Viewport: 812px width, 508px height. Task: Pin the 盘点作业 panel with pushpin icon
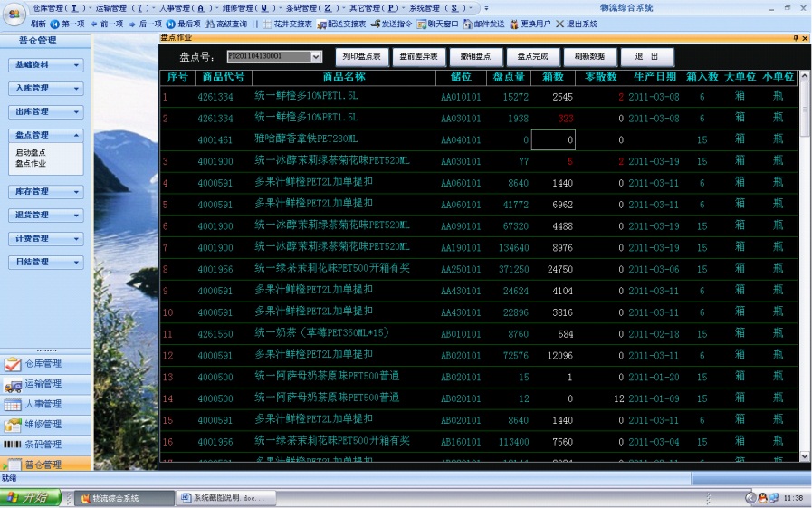point(796,38)
